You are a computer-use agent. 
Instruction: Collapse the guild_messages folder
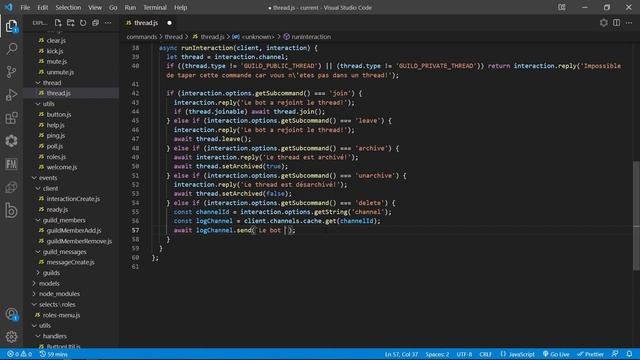coord(64,252)
